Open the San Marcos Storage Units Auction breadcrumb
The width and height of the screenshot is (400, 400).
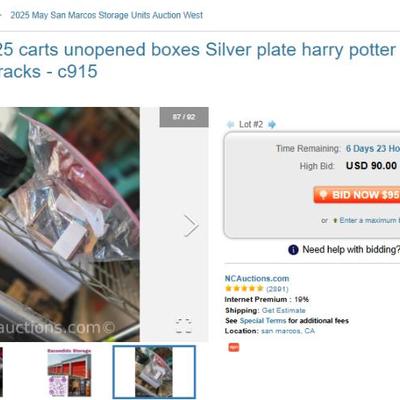pyautogui.click(x=106, y=15)
